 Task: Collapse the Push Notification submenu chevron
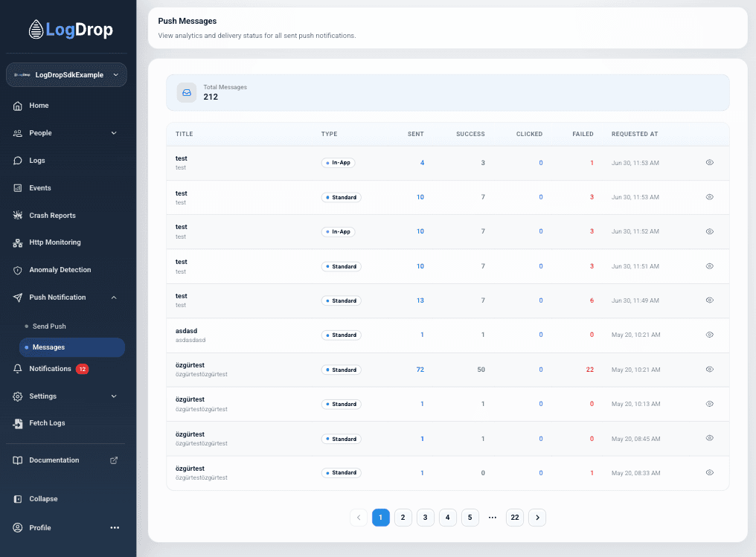(x=114, y=297)
